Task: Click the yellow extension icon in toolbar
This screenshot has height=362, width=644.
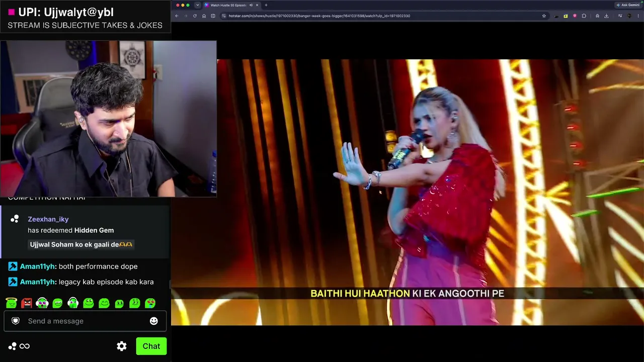Action: 566,16
